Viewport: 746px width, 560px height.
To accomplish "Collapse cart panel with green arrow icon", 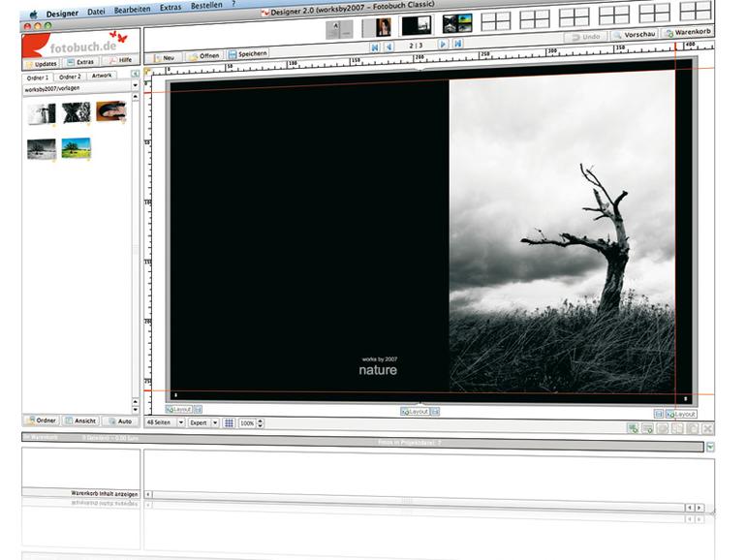I will 710,447.
